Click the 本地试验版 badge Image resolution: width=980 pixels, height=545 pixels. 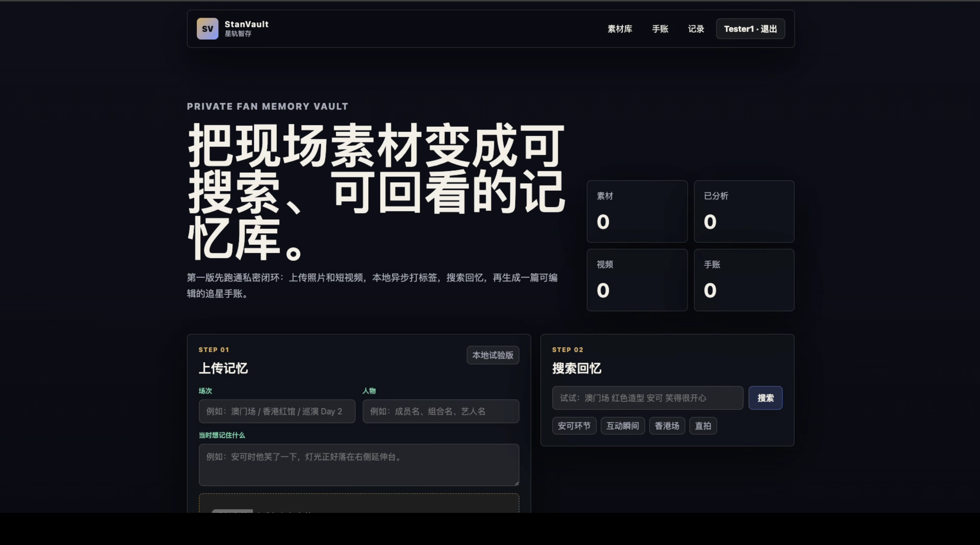tap(493, 355)
